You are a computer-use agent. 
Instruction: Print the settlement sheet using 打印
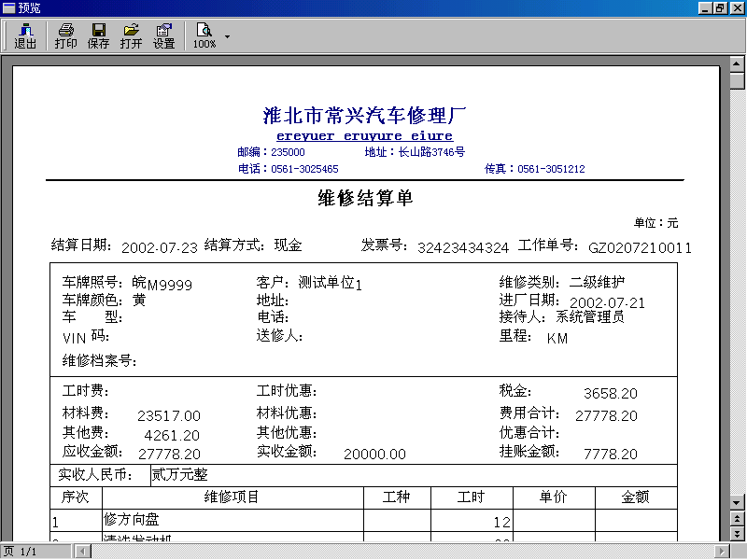(x=65, y=35)
